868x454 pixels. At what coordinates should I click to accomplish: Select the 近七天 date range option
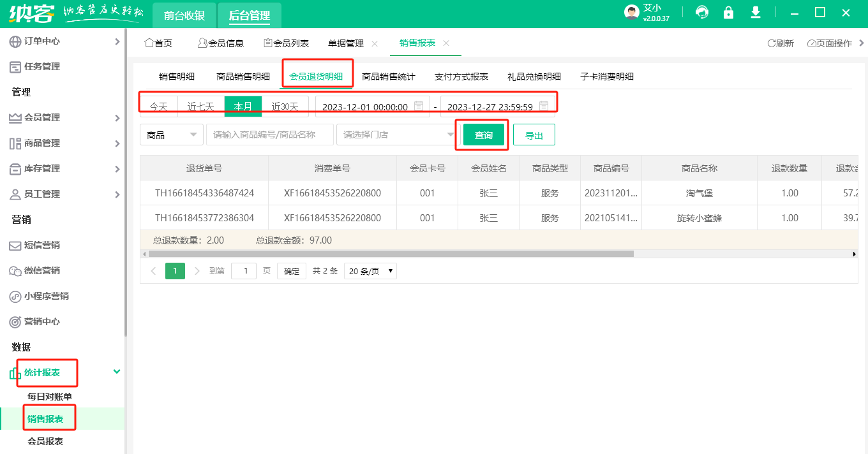tap(200, 106)
